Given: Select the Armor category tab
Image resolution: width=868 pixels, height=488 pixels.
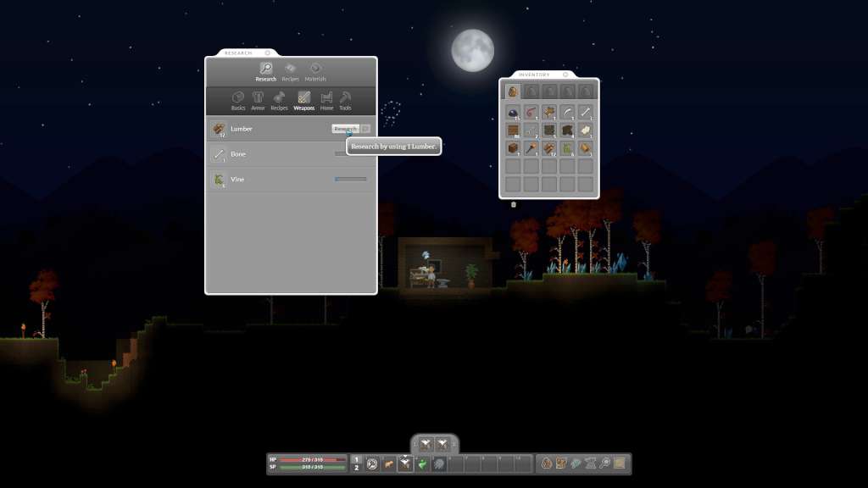Looking at the screenshot, I should coord(259,98).
